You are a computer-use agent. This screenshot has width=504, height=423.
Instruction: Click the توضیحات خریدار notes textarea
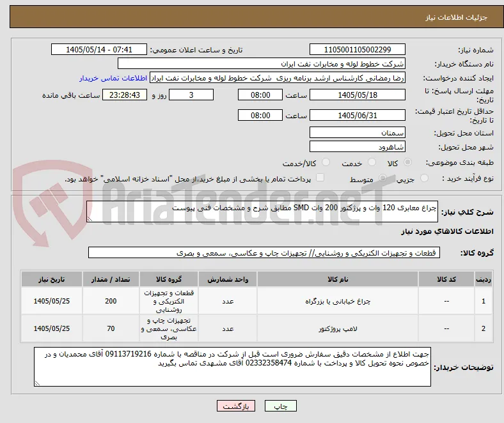(x=232, y=367)
